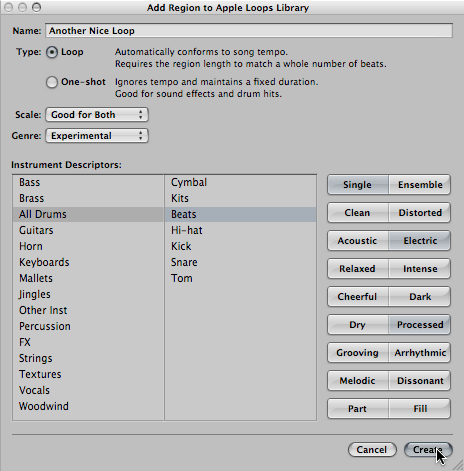Choose Tom in the drums sub-list

(240, 278)
